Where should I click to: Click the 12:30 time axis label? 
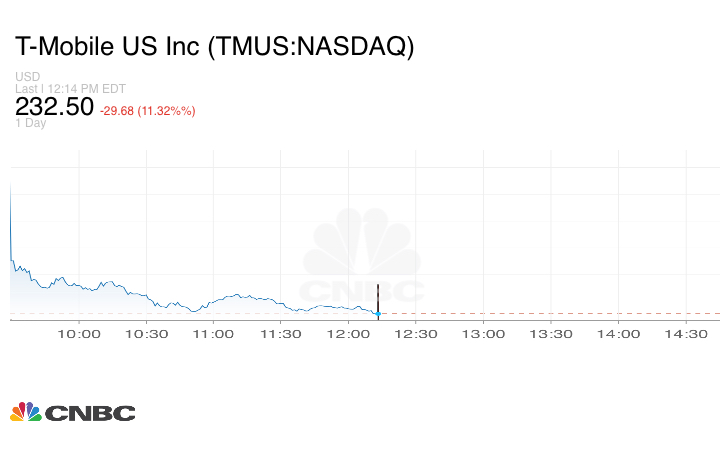[x=415, y=334]
